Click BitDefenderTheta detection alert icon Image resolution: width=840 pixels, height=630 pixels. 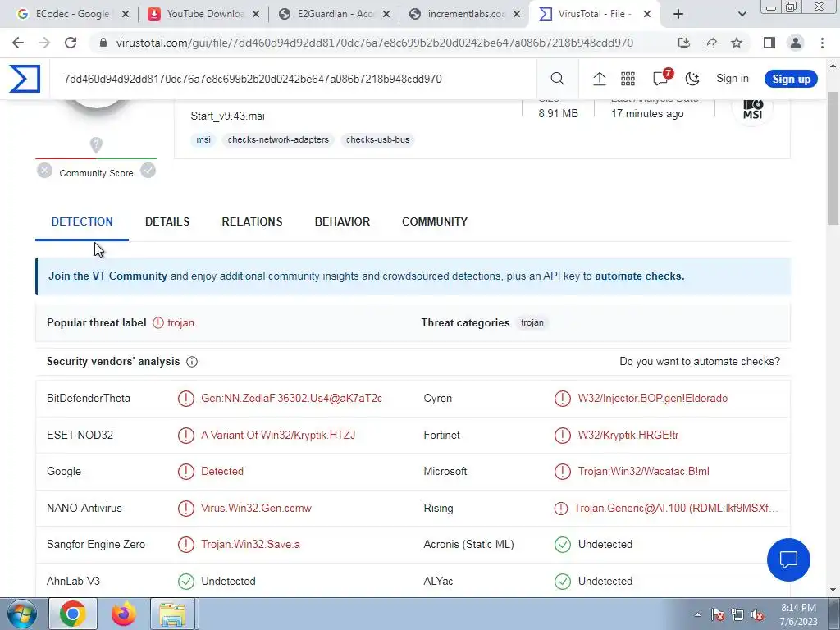(186, 399)
